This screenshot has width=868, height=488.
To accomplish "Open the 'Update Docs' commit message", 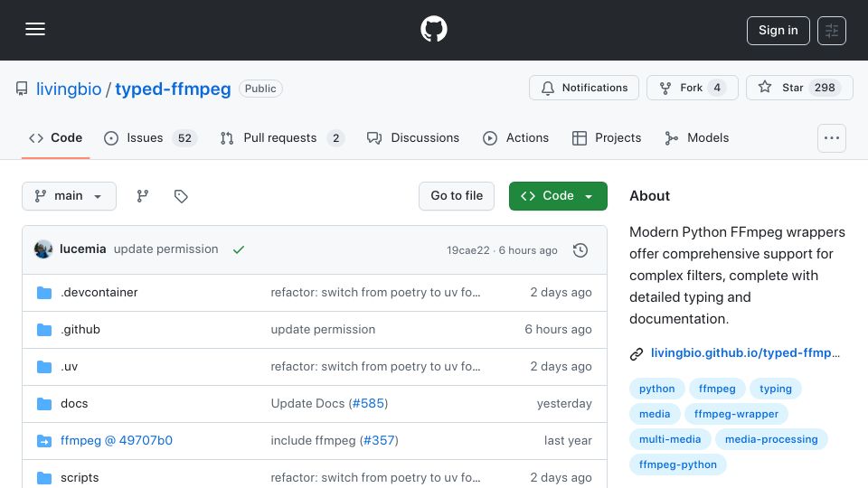I will click(x=307, y=403).
